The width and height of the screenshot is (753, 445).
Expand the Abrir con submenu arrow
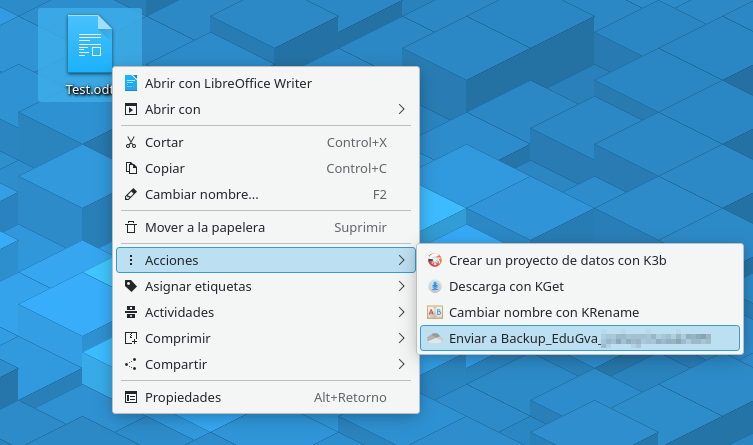401,109
